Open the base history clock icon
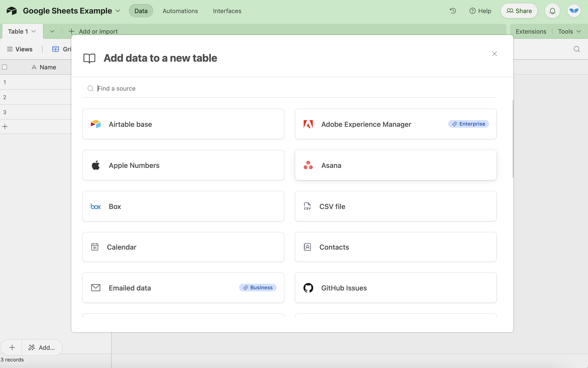The image size is (588, 368). [x=453, y=11]
